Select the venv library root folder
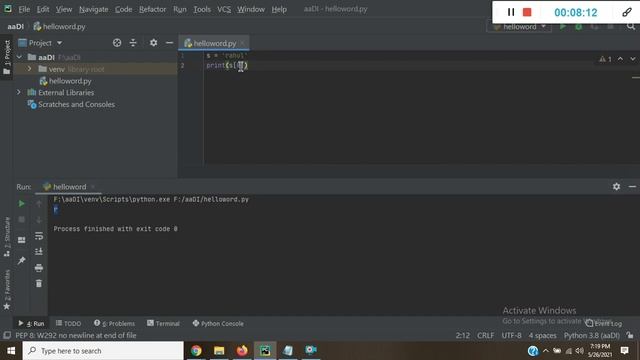The width and height of the screenshot is (640, 360). [x=71, y=69]
